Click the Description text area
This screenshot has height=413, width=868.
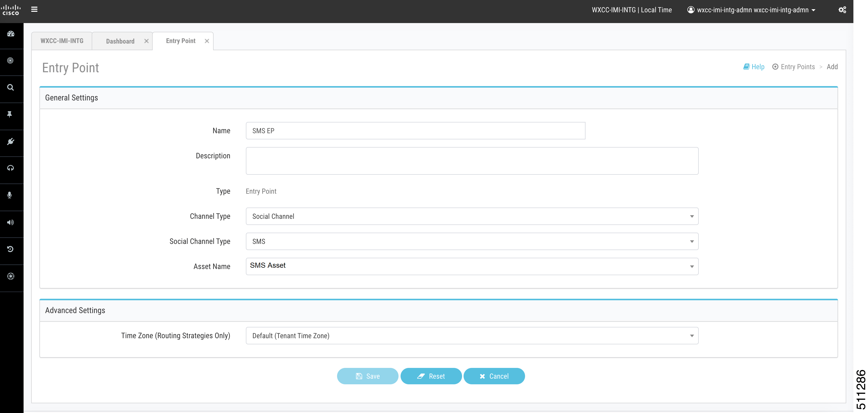[472, 161]
